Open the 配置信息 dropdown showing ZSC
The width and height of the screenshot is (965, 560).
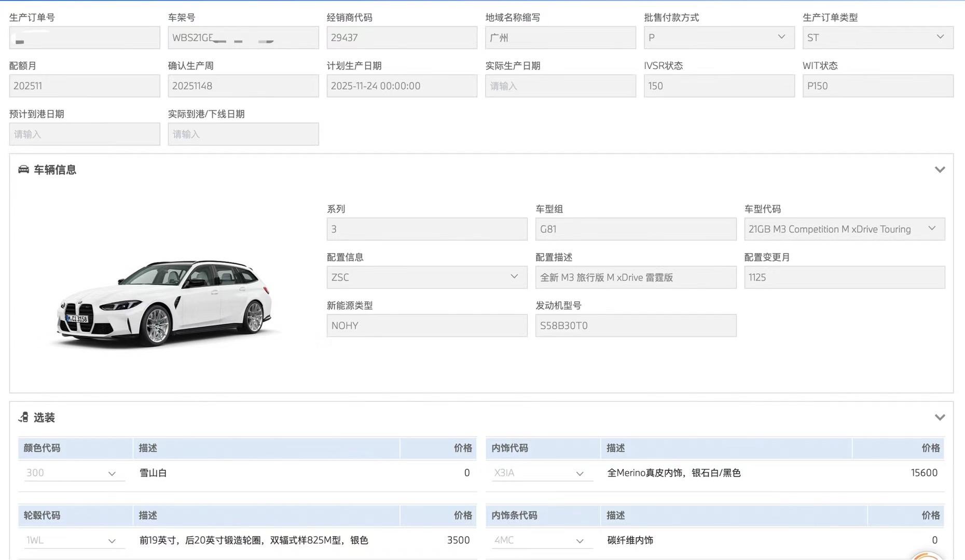[427, 277]
